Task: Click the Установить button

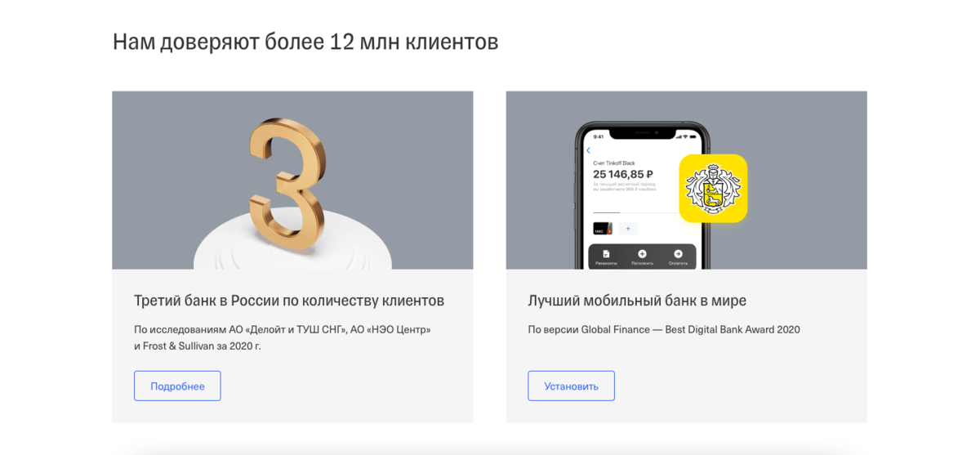Action: (571, 386)
